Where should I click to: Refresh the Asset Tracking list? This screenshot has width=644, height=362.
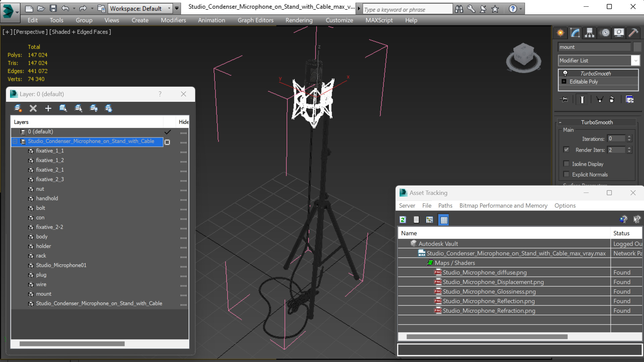pos(403,220)
